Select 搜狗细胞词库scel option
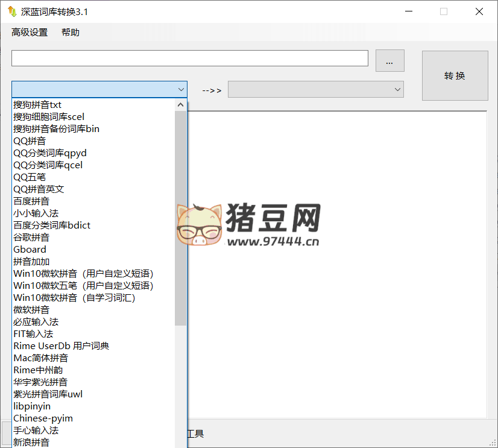The width and height of the screenshot is (498, 448). click(93, 117)
